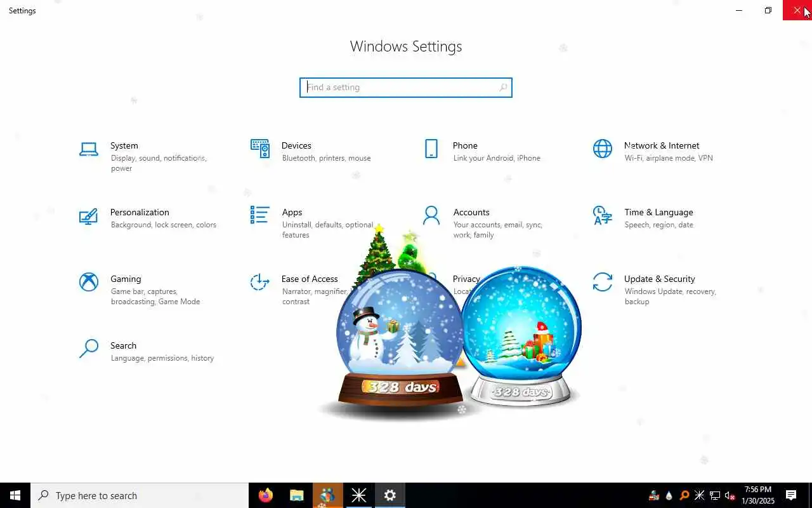
Task: Open the Action Center notifications icon
Action: (x=791, y=495)
